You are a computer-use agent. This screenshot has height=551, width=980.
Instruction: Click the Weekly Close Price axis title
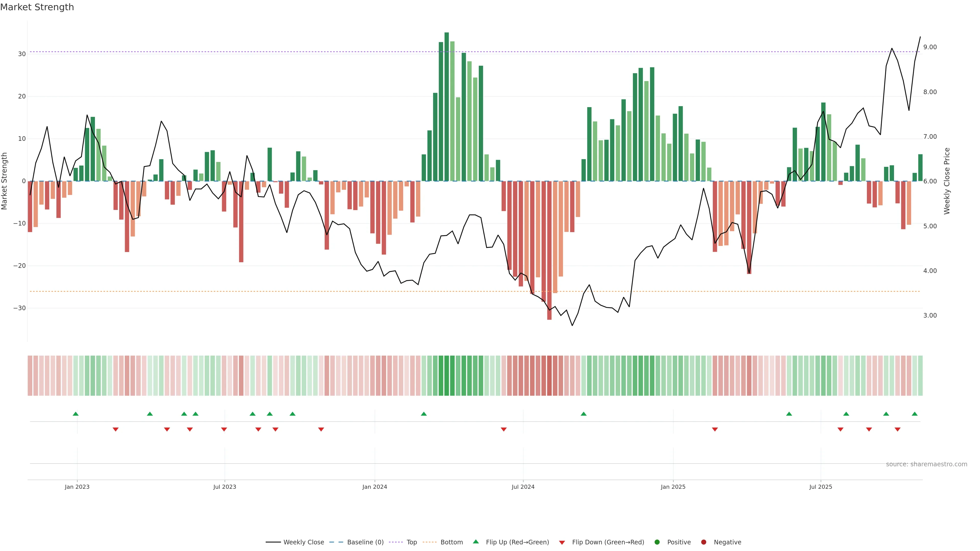click(x=947, y=181)
